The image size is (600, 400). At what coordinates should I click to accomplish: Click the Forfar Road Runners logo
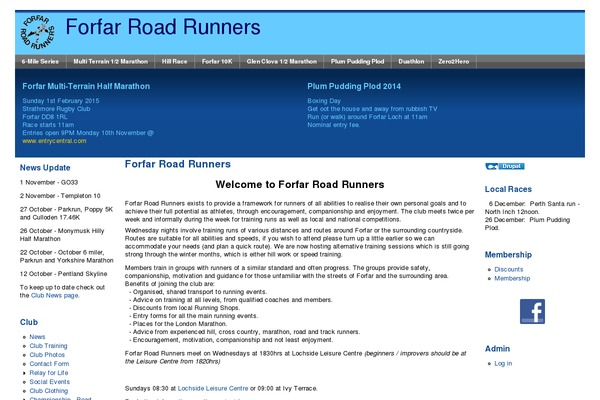pyautogui.click(x=38, y=32)
